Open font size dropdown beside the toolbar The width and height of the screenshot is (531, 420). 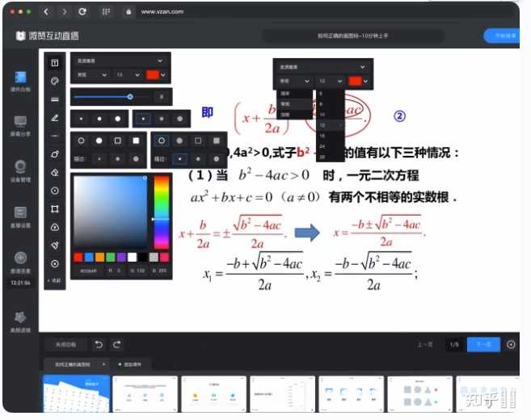point(128,75)
